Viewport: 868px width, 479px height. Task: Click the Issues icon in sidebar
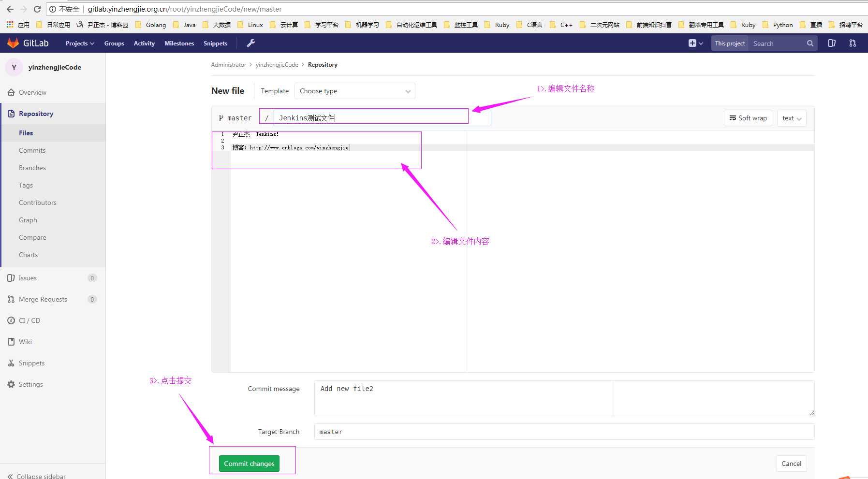coord(11,278)
